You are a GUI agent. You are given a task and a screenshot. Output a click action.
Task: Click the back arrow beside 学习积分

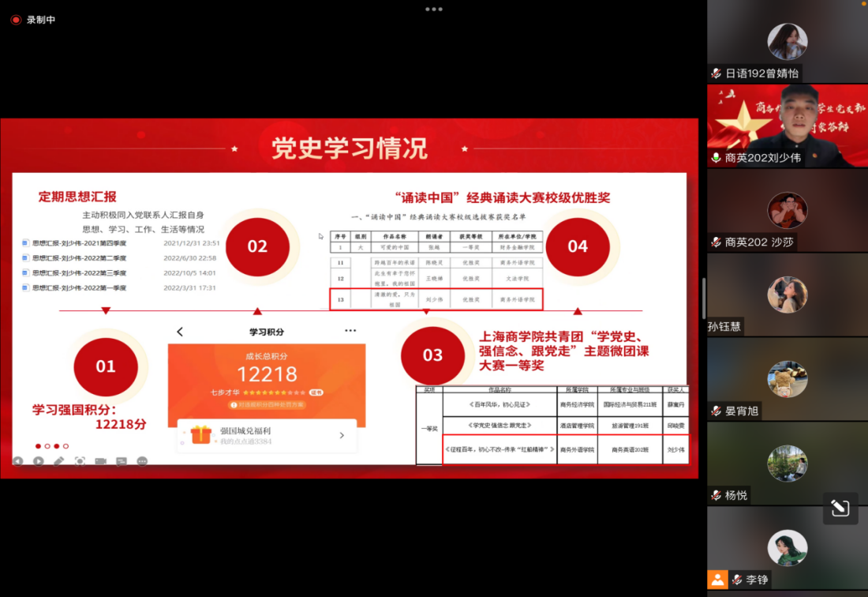coord(180,332)
